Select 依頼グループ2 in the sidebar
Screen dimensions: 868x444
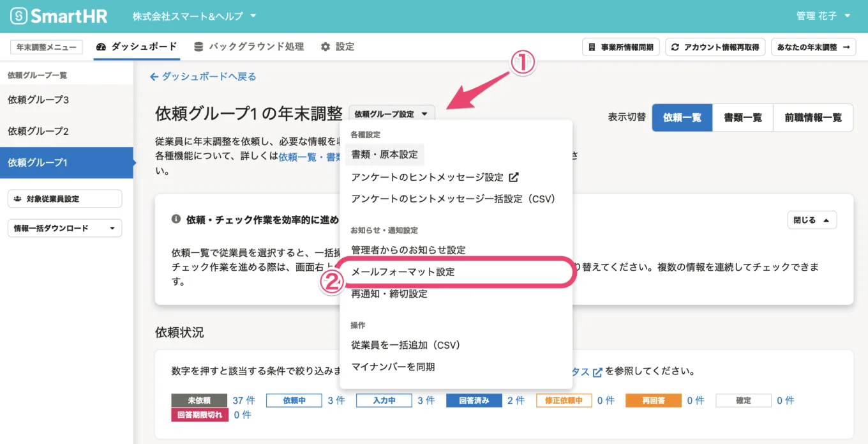(66, 131)
